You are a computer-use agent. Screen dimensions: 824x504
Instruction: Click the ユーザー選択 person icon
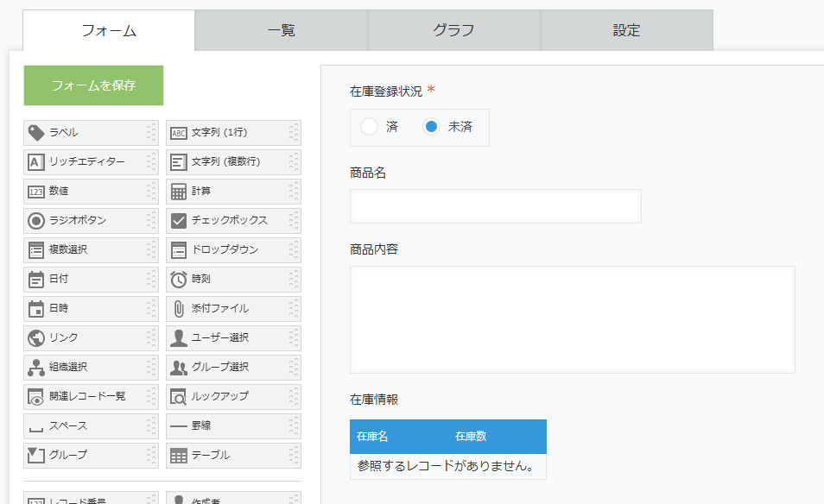pyautogui.click(x=179, y=338)
